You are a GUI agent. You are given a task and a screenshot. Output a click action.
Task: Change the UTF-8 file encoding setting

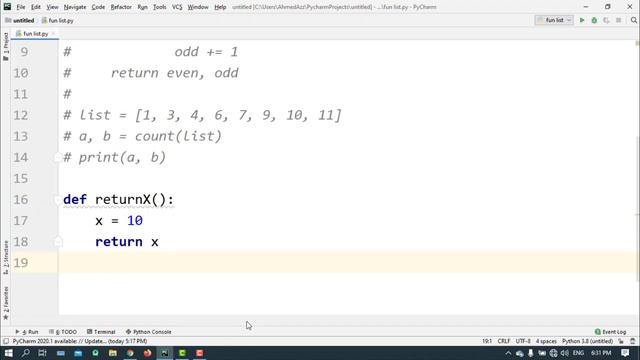coord(523,341)
